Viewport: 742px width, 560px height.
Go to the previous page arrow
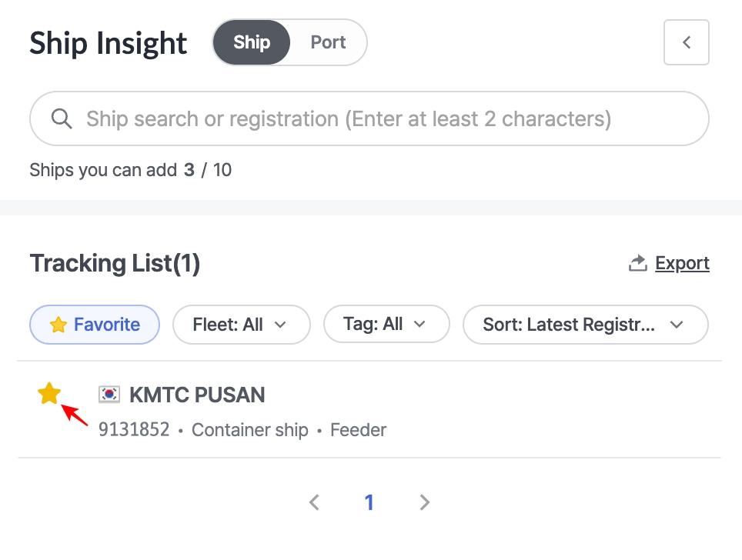coord(314,503)
